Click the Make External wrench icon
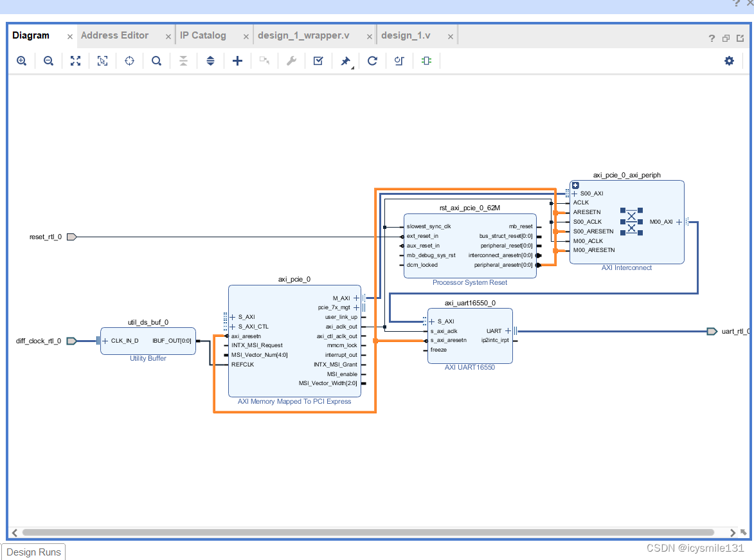This screenshot has height=560, width=754. (291, 60)
